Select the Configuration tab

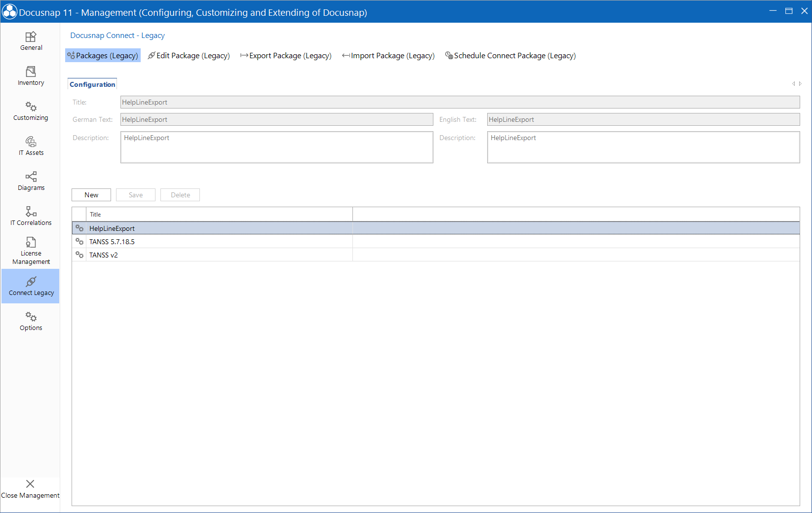(92, 84)
